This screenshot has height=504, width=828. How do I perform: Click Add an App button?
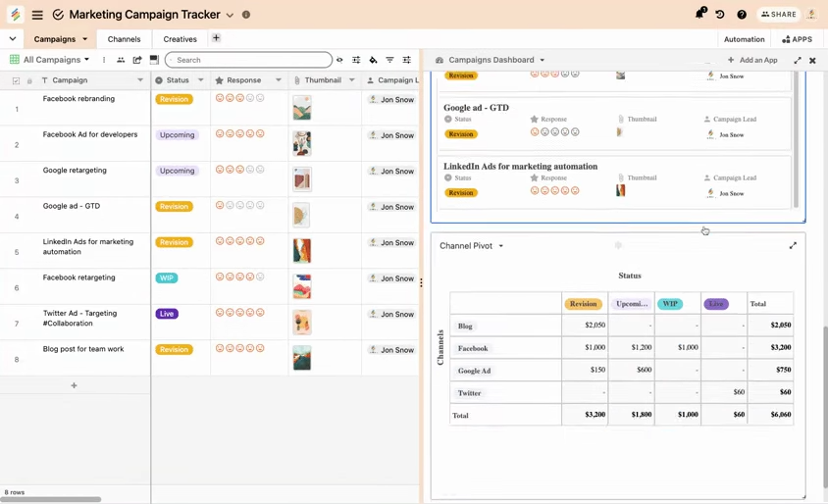(752, 60)
